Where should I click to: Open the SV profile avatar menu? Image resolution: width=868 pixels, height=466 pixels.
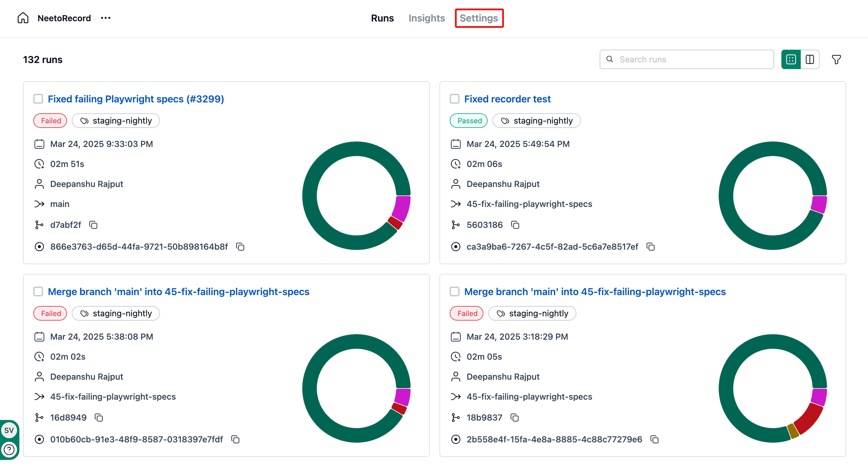(9, 430)
